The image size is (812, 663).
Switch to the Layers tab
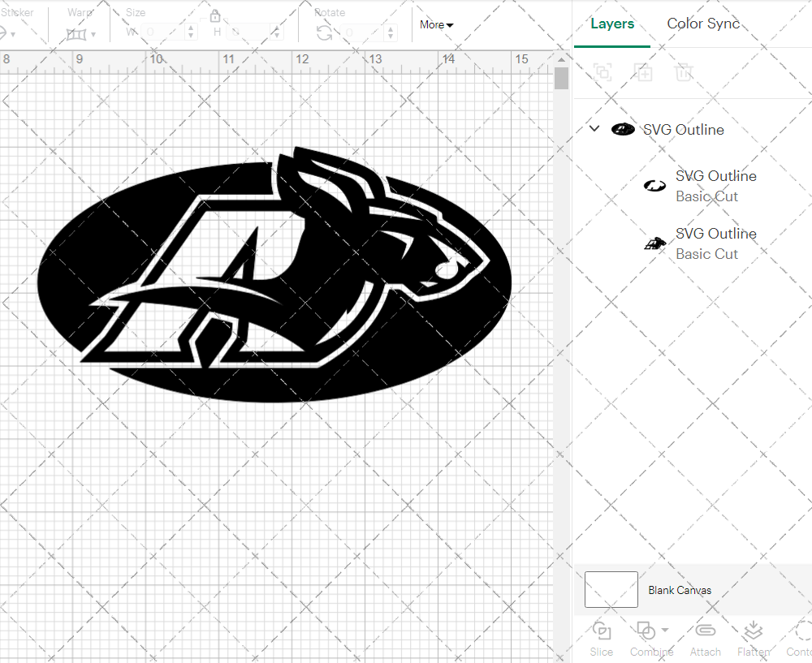612,24
